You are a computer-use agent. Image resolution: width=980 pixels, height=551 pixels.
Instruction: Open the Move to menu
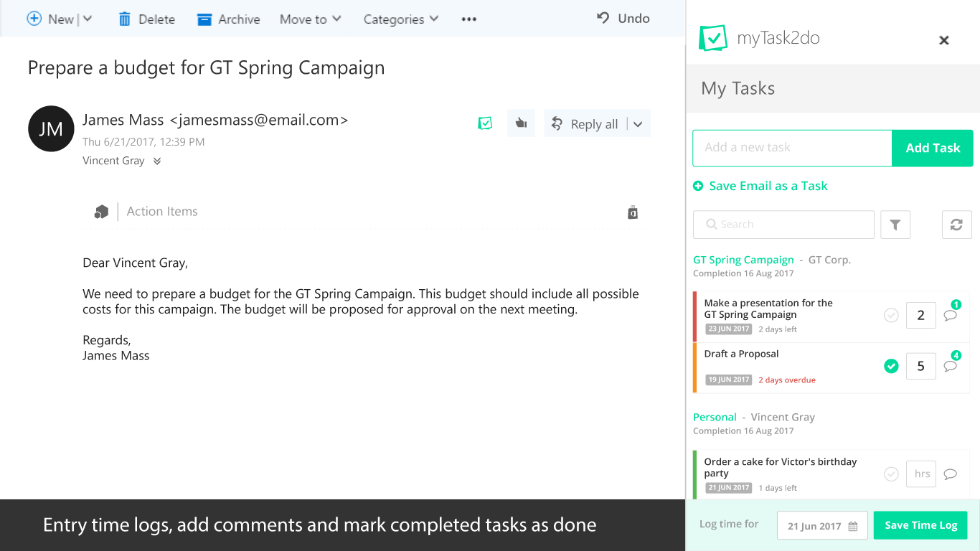coord(310,19)
